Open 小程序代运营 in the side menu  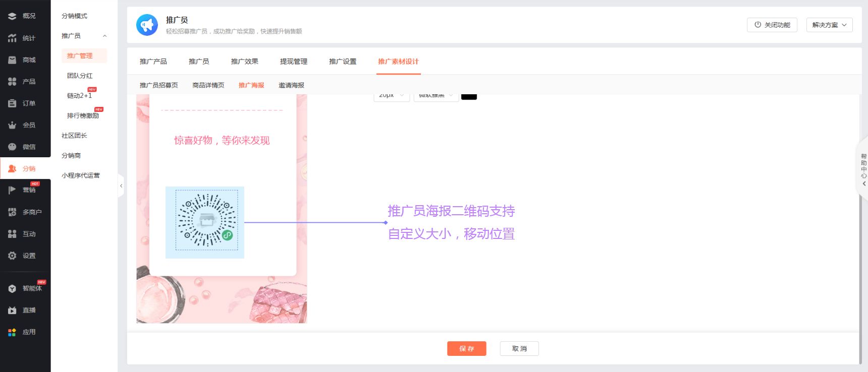click(x=81, y=175)
